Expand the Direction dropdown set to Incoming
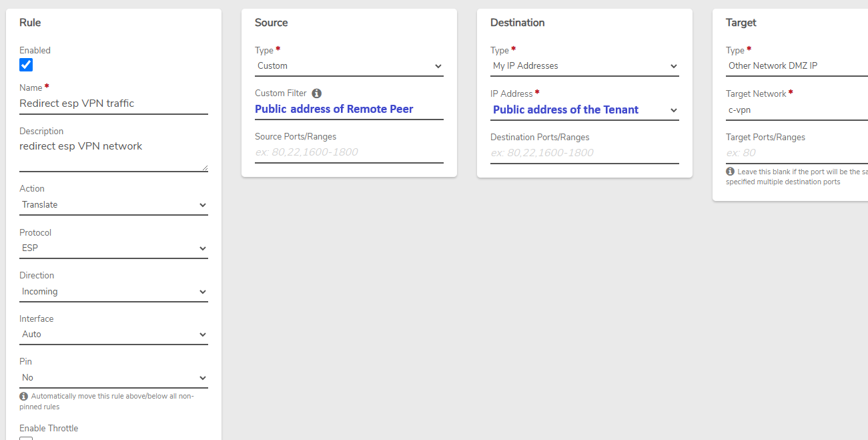 (113, 292)
